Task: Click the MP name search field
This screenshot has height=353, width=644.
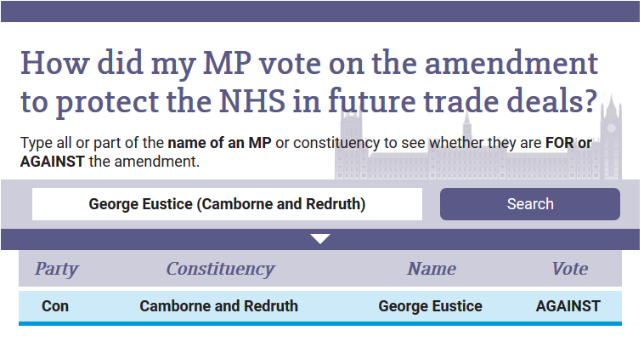Action: coord(227,204)
